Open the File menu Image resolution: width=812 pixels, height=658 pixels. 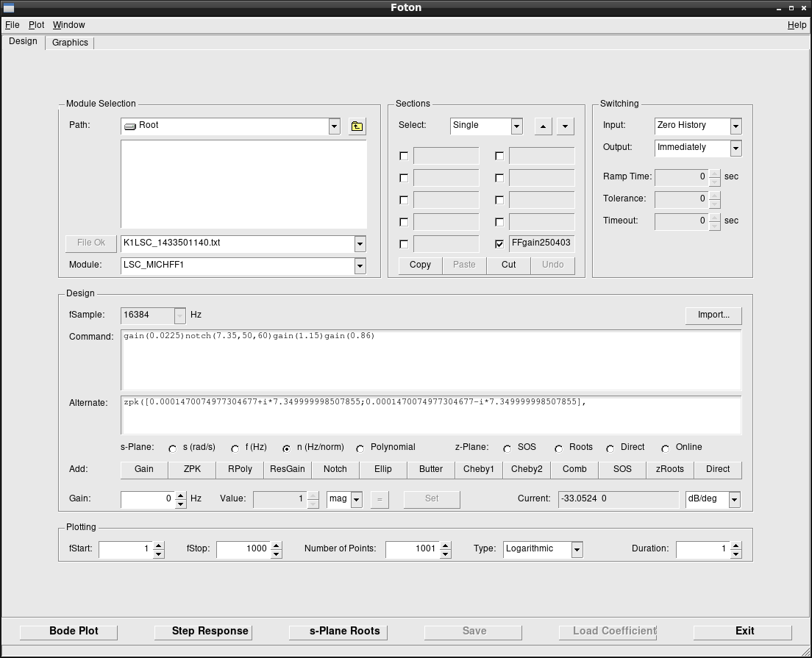(12, 25)
